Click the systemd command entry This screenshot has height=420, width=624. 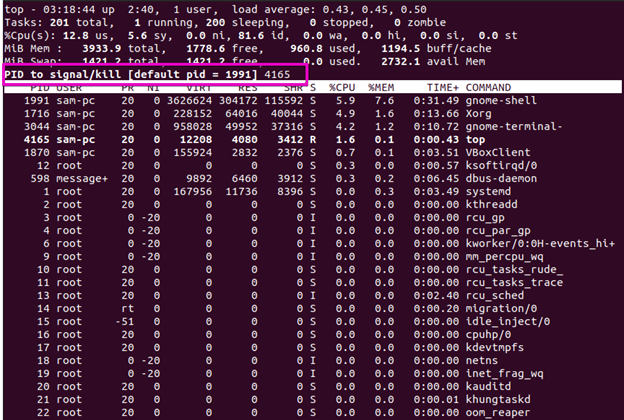(x=488, y=191)
